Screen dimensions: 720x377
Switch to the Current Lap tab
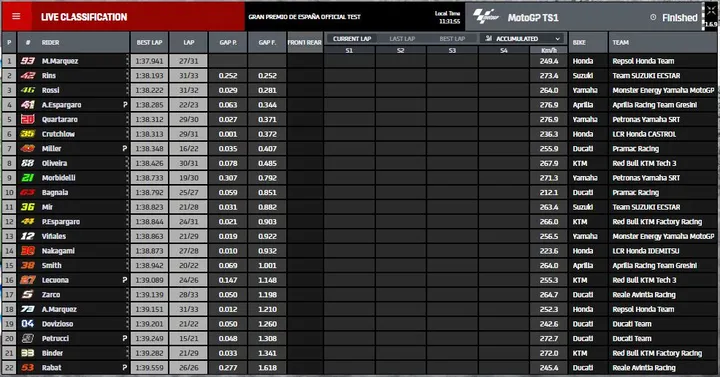point(352,39)
